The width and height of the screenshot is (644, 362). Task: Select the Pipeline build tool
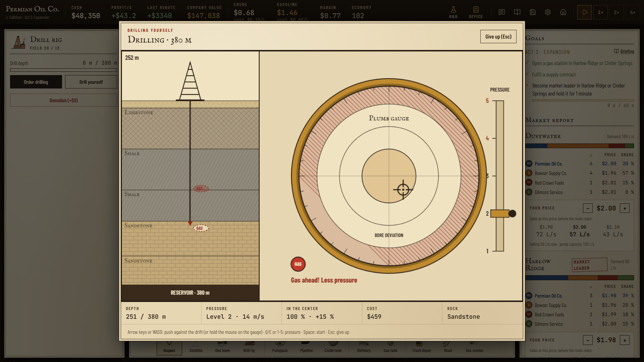306,347
